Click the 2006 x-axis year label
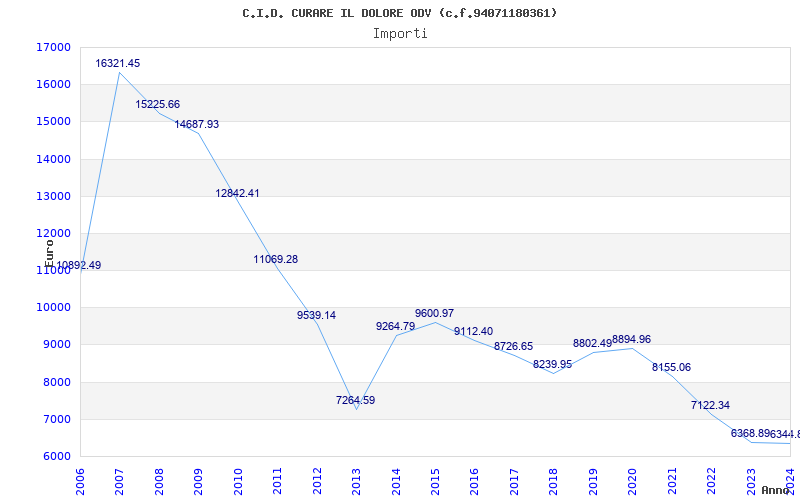The image size is (800, 500). [x=80, y=481]
